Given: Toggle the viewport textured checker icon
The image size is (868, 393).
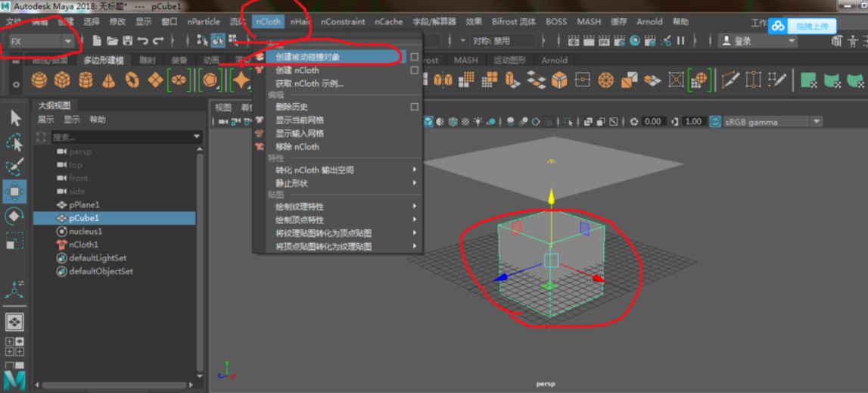Looking at the screenshot, I should tap(465, 121).
